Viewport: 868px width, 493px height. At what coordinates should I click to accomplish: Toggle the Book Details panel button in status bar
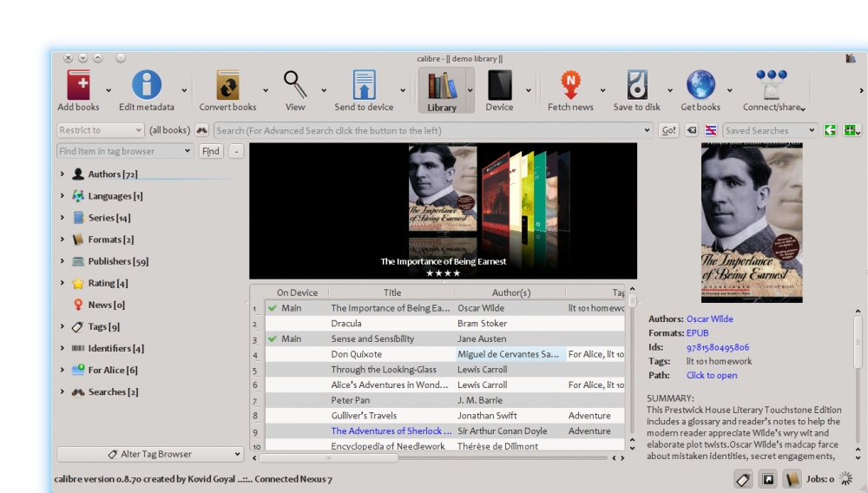(792, 479)
